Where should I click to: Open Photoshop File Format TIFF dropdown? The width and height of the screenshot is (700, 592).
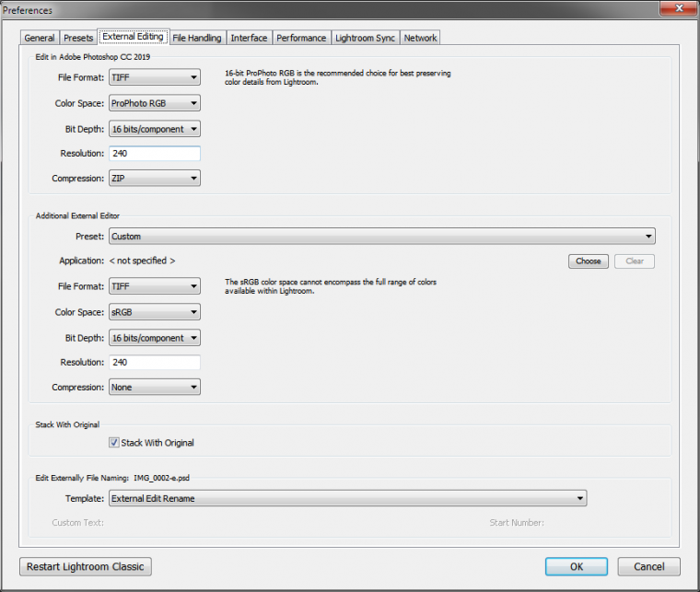155,78
